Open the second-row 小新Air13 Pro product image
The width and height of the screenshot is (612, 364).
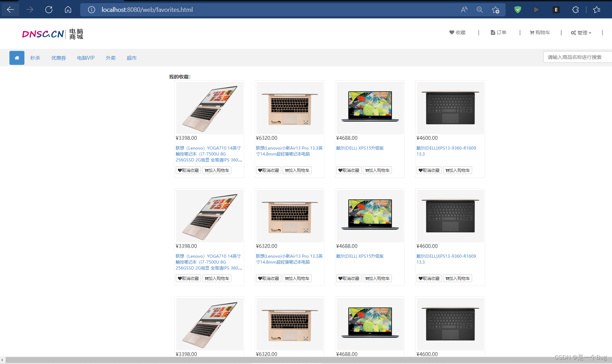[290, 216]
